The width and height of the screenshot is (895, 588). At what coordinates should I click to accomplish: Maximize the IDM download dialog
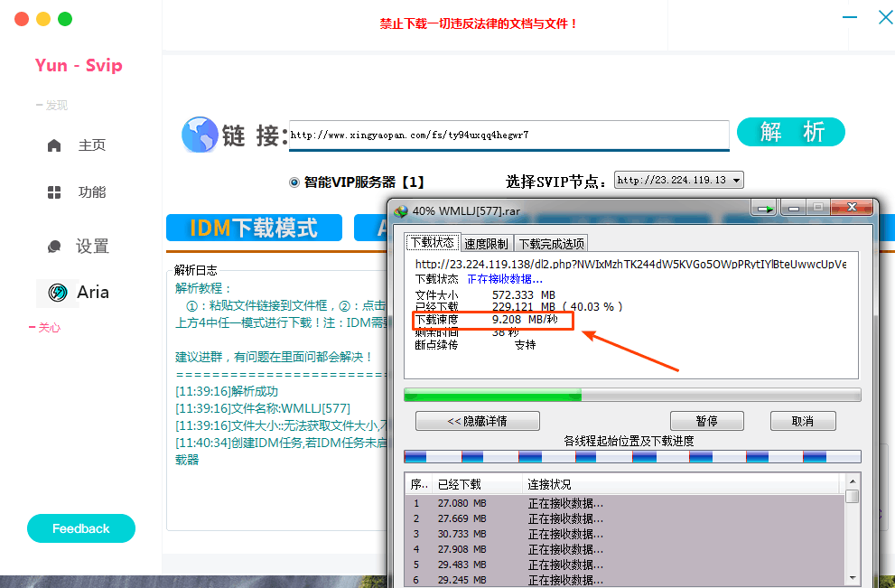818,208
